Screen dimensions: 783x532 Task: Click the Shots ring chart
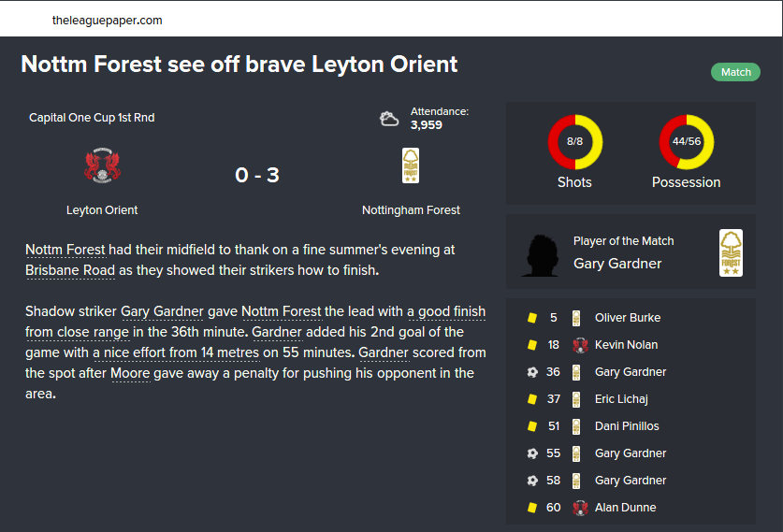coord(574,142)
